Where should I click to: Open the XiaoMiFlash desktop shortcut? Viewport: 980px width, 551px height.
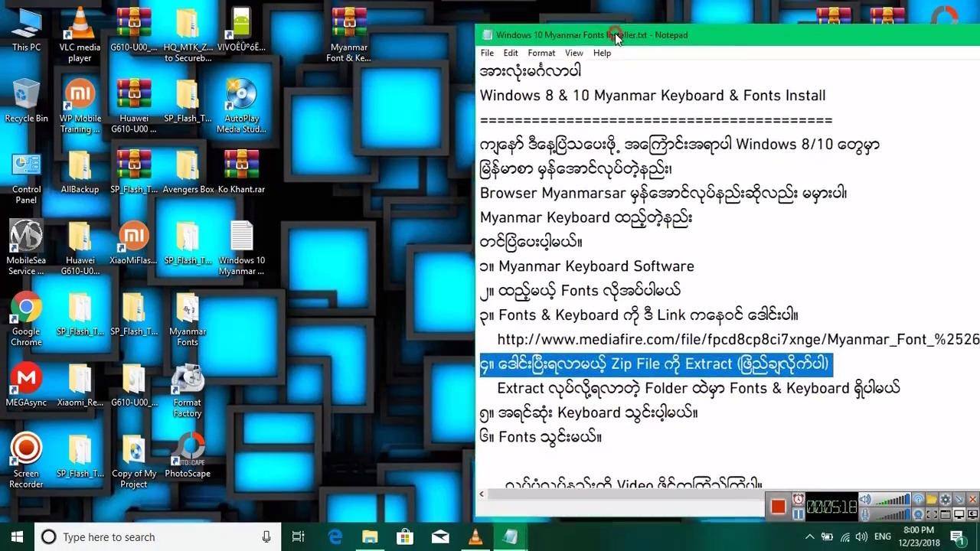[133, 243]
